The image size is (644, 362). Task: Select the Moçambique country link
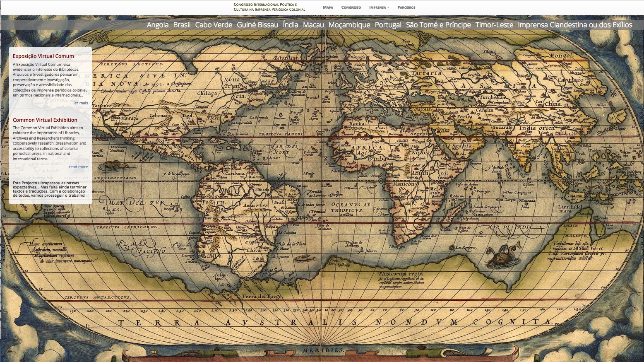349,25
